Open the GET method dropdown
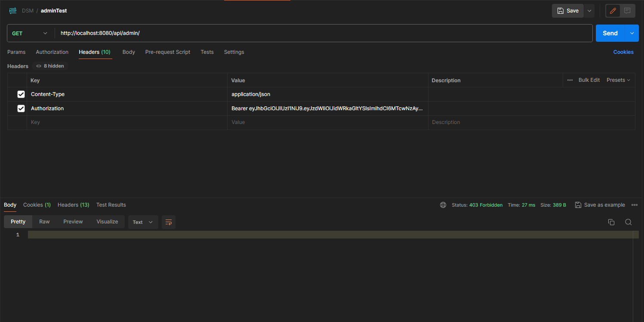The height and width of the screenshot is (322, 644). (x=30, y=33)
